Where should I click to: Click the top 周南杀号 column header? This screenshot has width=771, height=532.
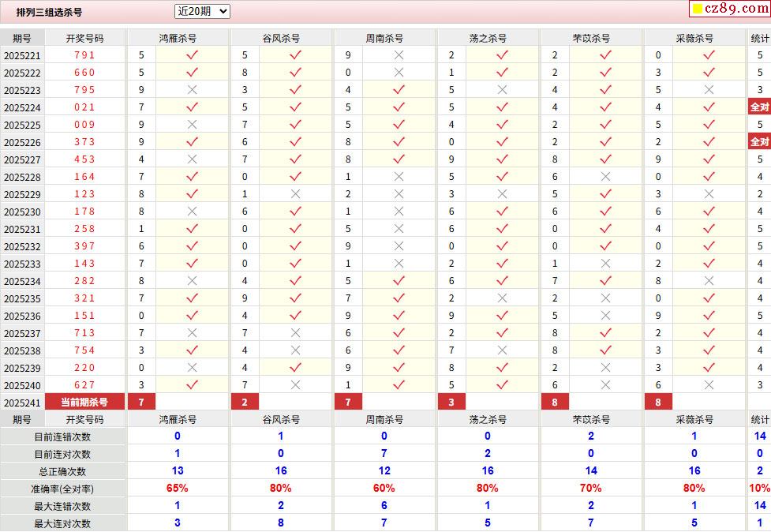coord(384,38)
